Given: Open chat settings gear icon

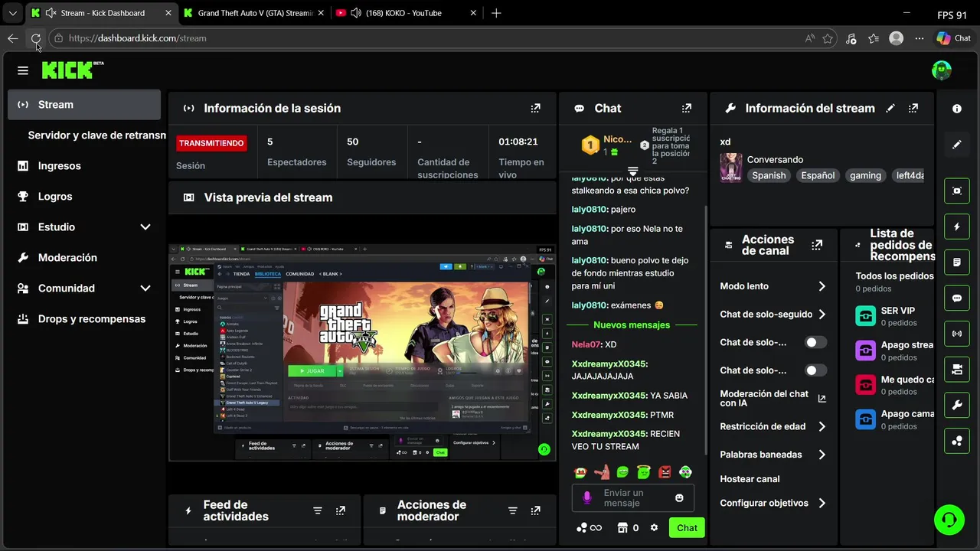Looking at the screenshot, I should tap(654, 527).
